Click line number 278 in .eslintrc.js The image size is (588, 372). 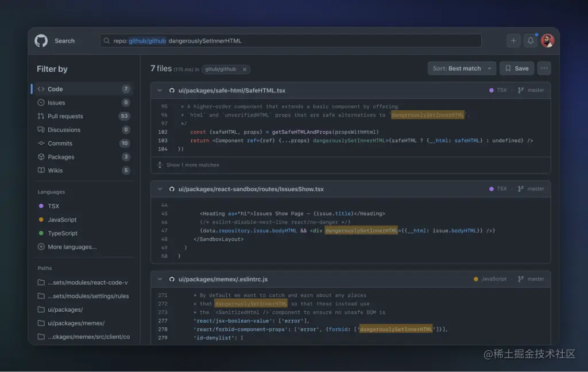point(163,330)
